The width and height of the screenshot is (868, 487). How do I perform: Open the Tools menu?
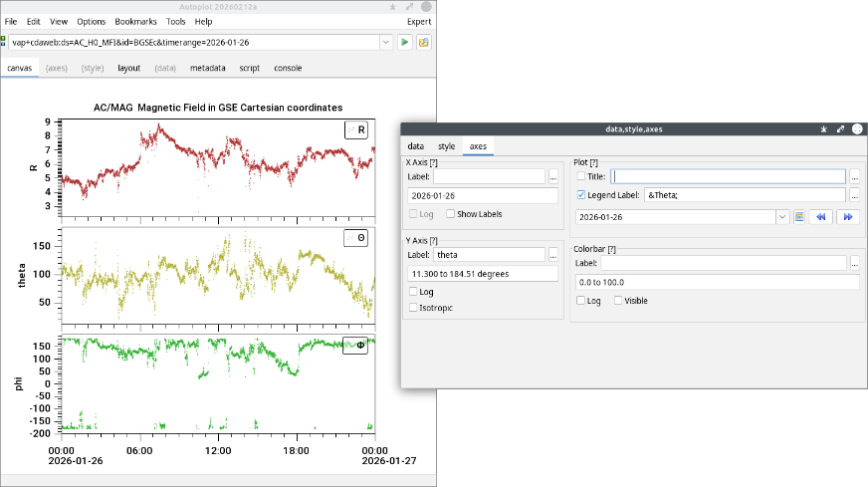point(176,21)
